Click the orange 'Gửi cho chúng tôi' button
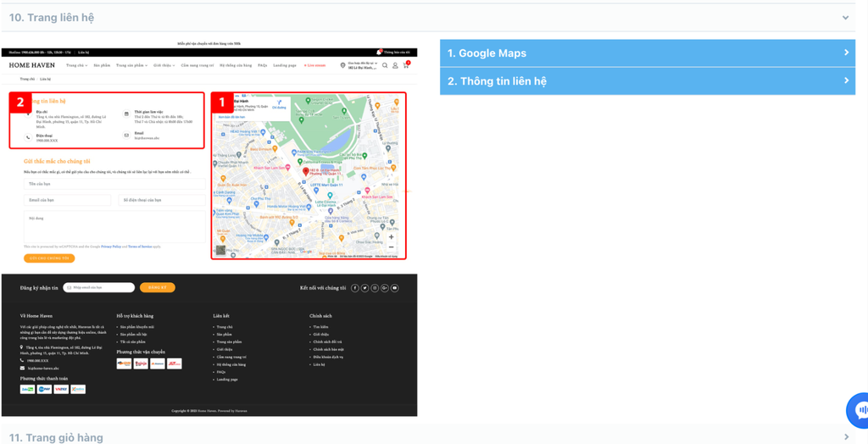 pyautogui.click(x=49, y=258)
